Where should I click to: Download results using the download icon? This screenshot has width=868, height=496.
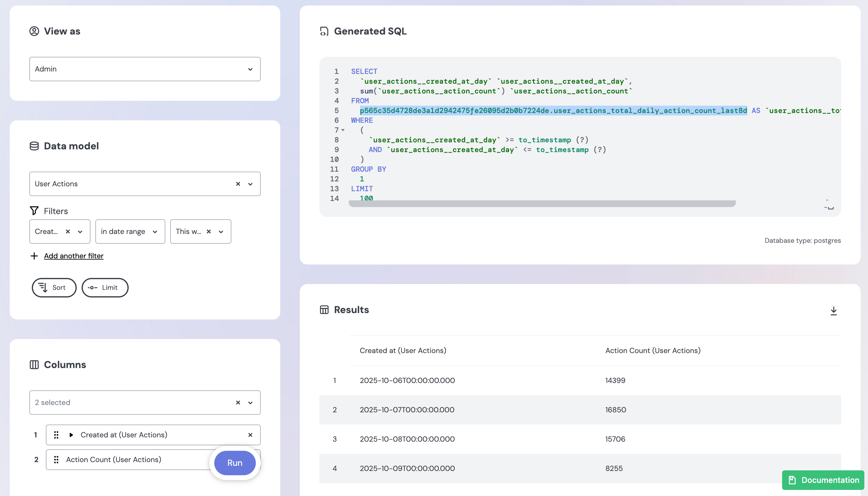pyautogui.click(x=833, y=310)
